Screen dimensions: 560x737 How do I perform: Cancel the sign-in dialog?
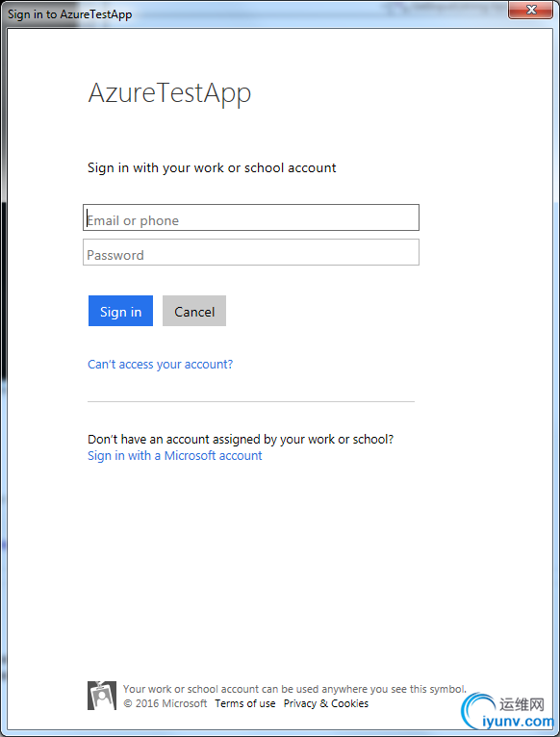pos(194,311)
